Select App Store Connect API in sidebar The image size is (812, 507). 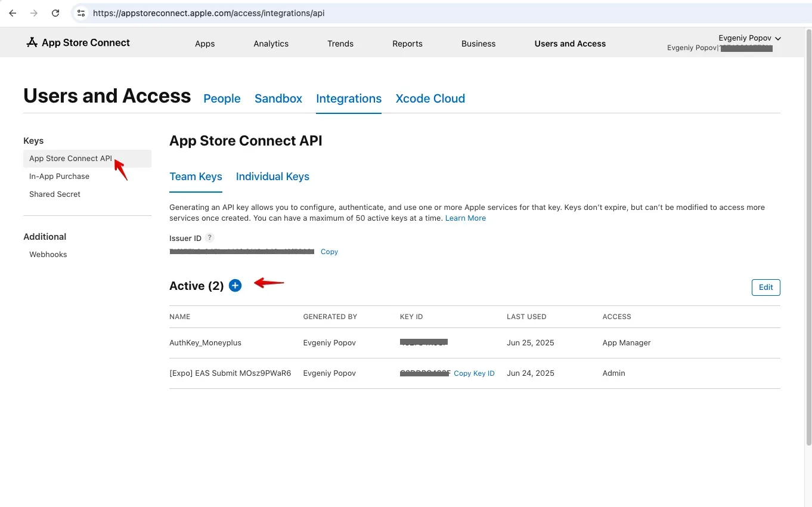(87, 159)
